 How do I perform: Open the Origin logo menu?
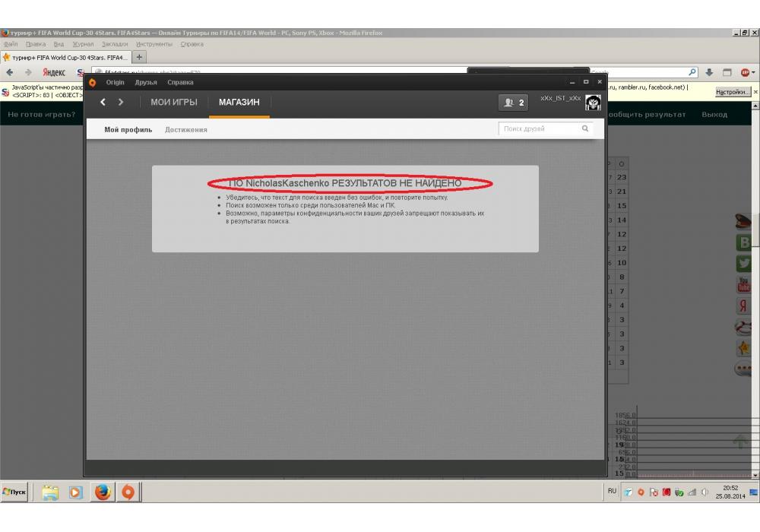click(x=93, y=82)
